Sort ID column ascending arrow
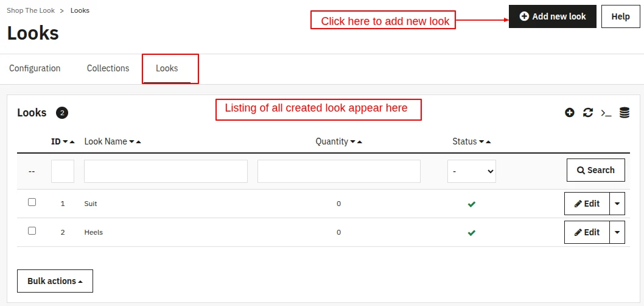The image size is (644, 306). [72, 141]
